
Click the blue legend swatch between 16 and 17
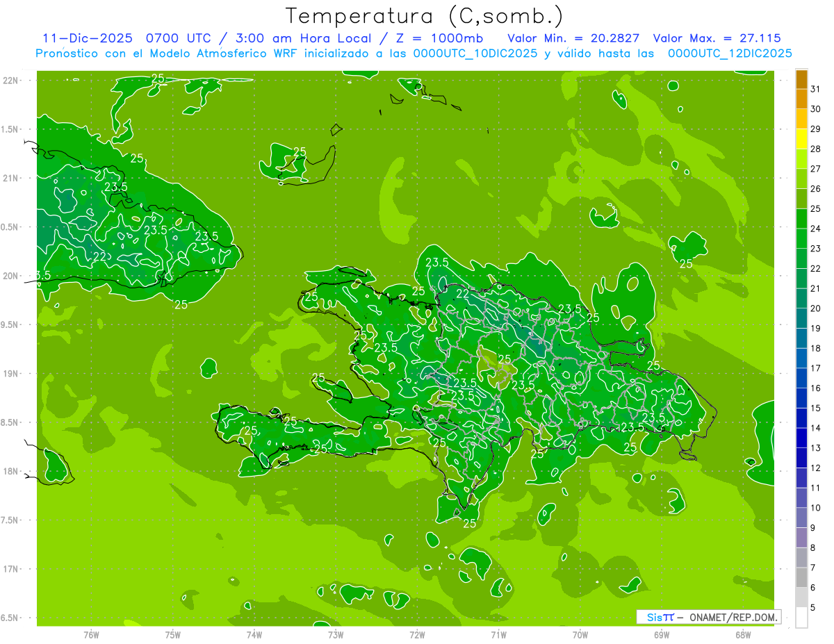pyautogui.click(x=801, y=378)
